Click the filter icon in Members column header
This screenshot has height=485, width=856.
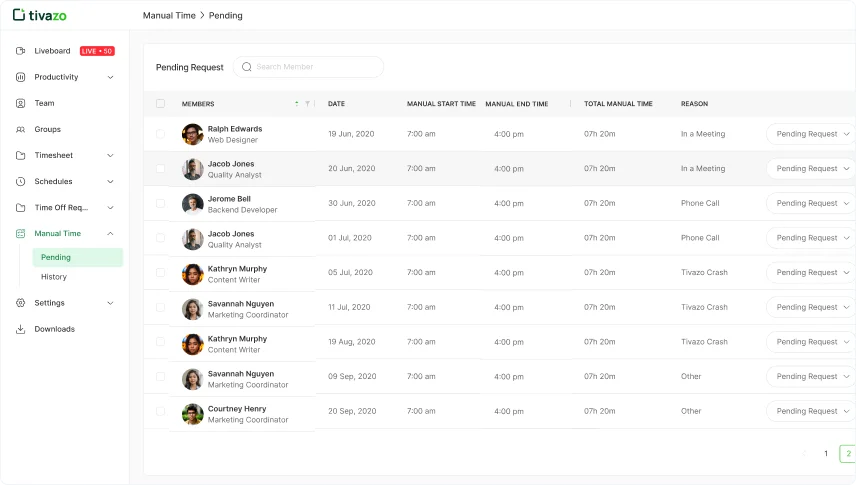click(x=307, y=104)
